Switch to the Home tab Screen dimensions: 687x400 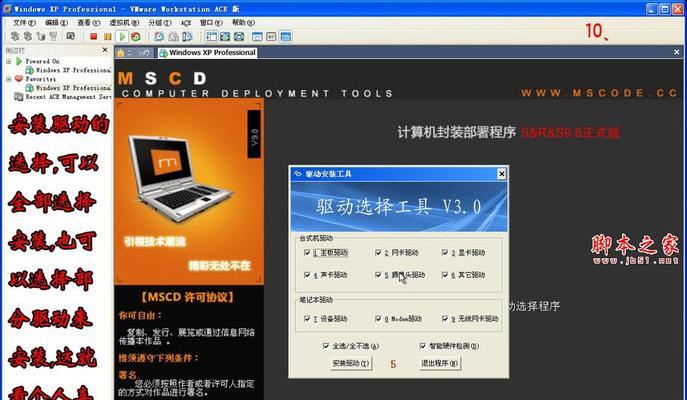[134, 53]
